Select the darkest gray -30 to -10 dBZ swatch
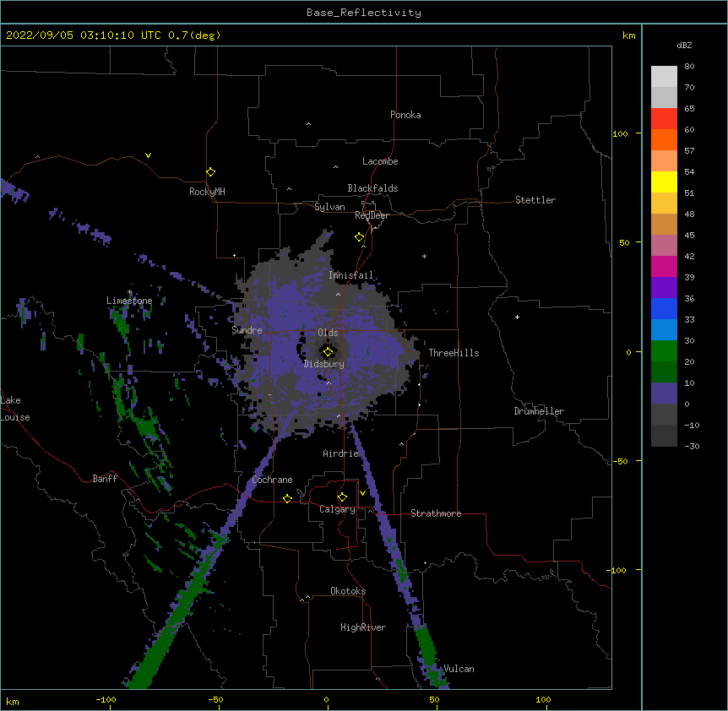This screenshot has width=728, height=711. coord(664,436)
